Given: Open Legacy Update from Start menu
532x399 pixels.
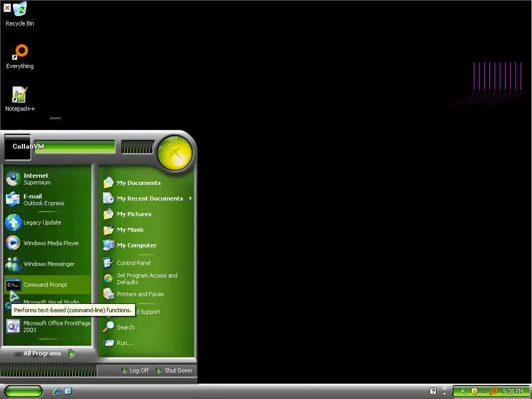Looking at the screenshot, I should coord(47,222).
